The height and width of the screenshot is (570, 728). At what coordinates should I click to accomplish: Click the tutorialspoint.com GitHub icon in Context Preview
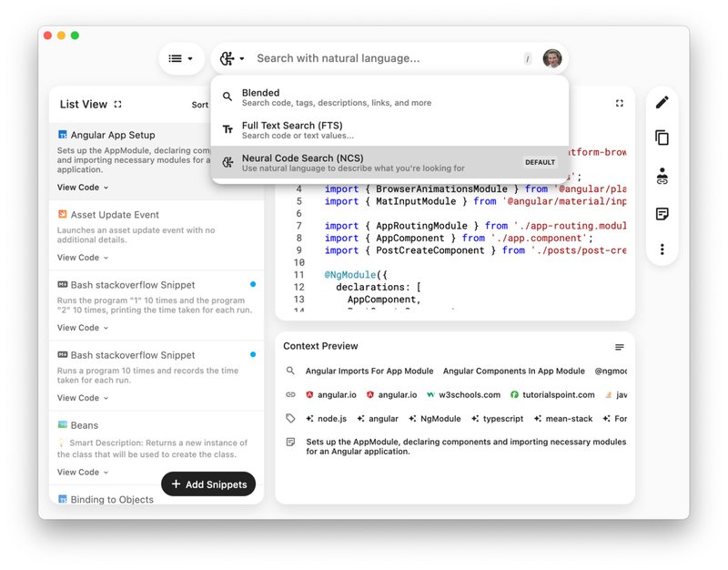(x=515, y=394)
